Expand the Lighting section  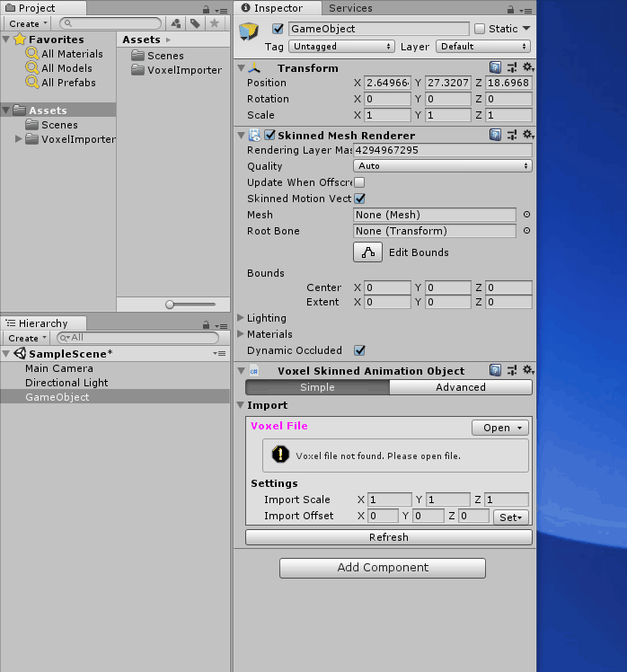(241, 317)
